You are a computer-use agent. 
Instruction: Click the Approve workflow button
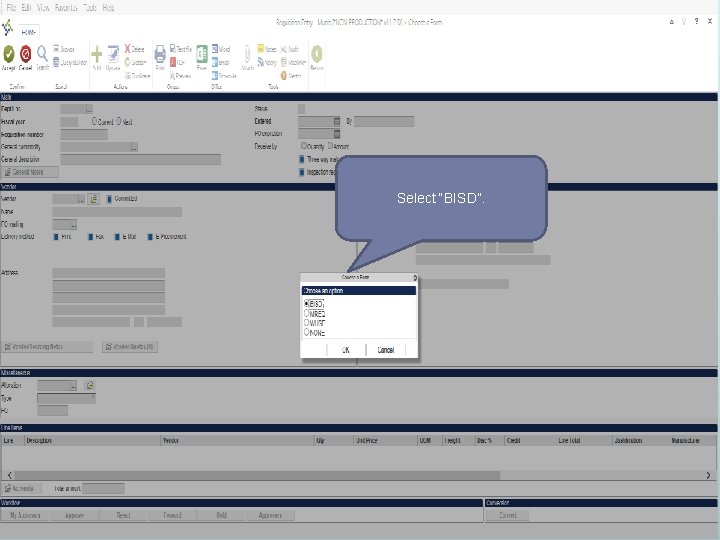tap(74, 515)
